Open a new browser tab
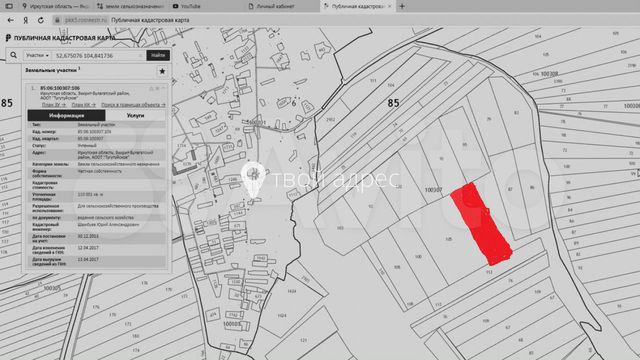The width and height of the screenshot is (640, 360). [402, 6]
